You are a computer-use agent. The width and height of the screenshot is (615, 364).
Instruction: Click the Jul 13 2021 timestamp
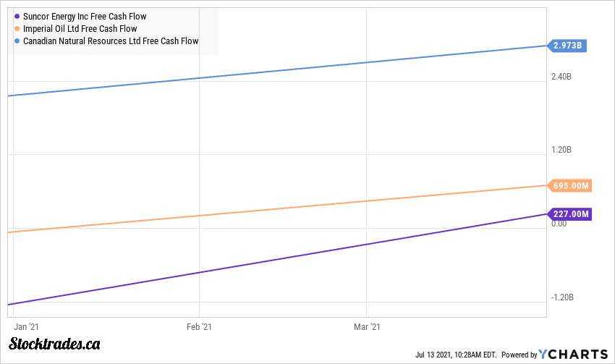point(456,355)
